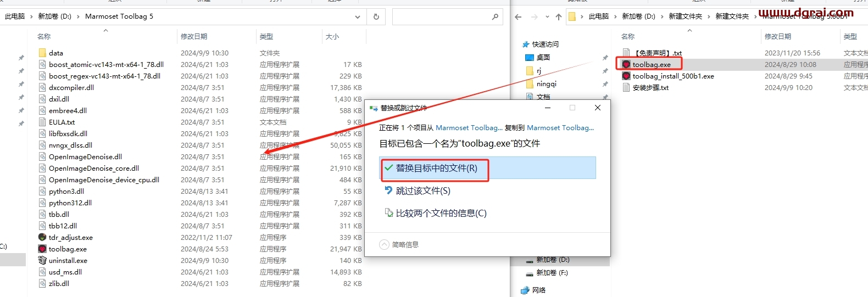Open Documents (文档) in navigation pane

(x=538, y=97)
